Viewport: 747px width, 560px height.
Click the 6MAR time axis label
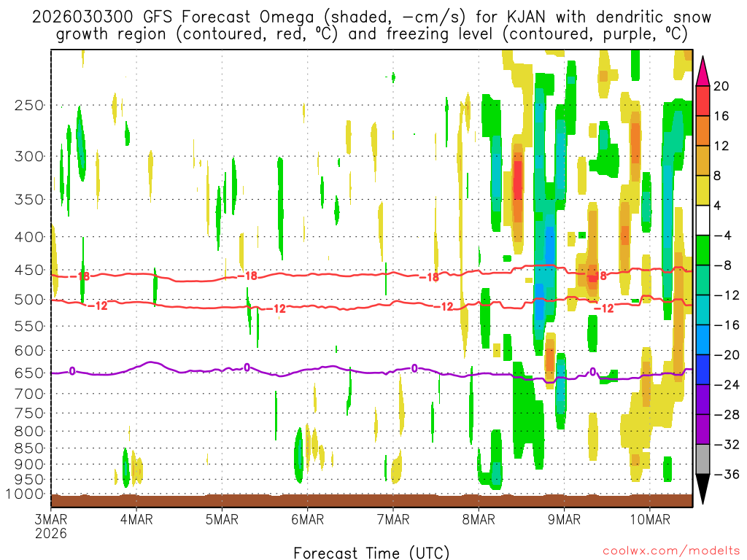coord(307,519)
